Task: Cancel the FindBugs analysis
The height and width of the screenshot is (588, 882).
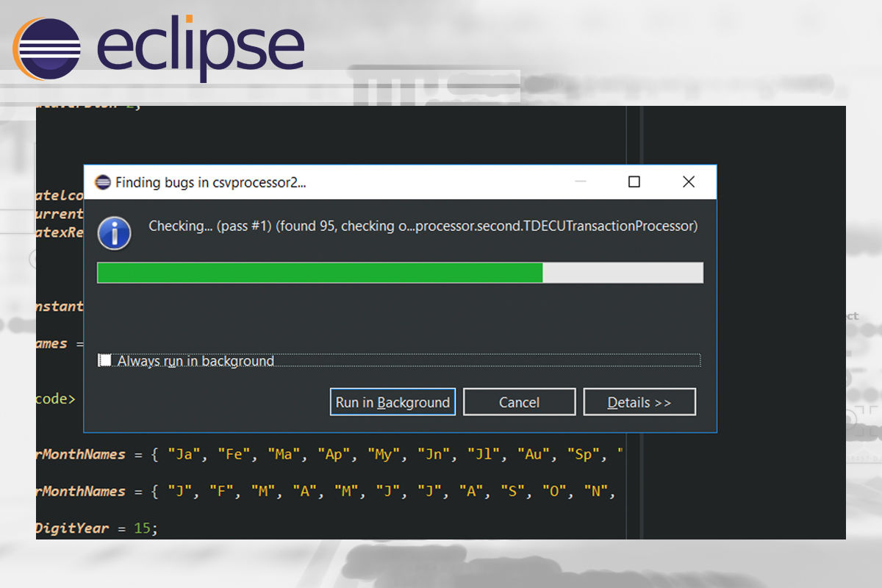Action: [x=519, y=402]
